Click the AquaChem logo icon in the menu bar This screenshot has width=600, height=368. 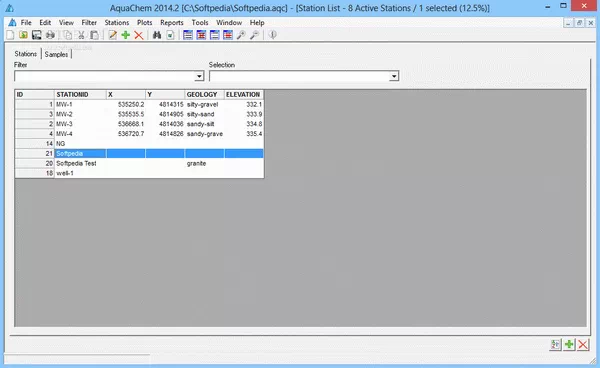tap(12, 23)
